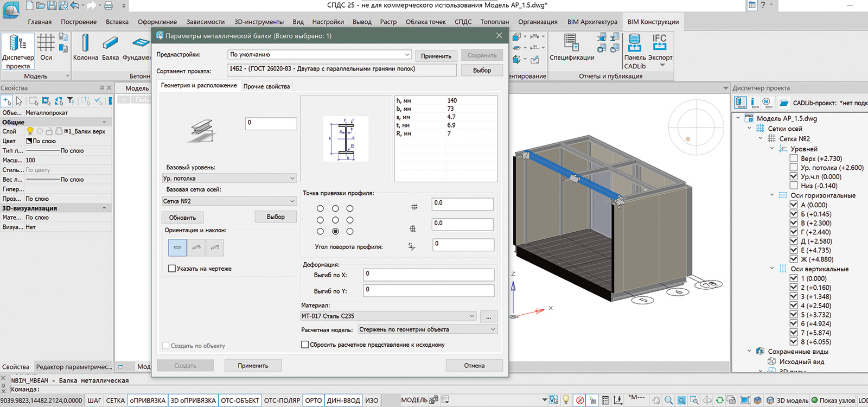
Task: Click the first icon in Диспетчер проекта toolbar
Action: click(x=741, y=102)
